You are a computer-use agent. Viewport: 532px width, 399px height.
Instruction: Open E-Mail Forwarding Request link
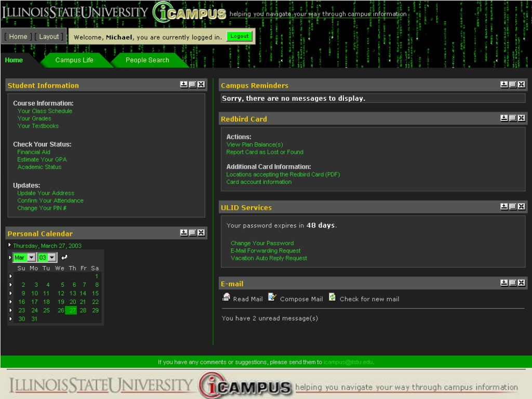265,251
